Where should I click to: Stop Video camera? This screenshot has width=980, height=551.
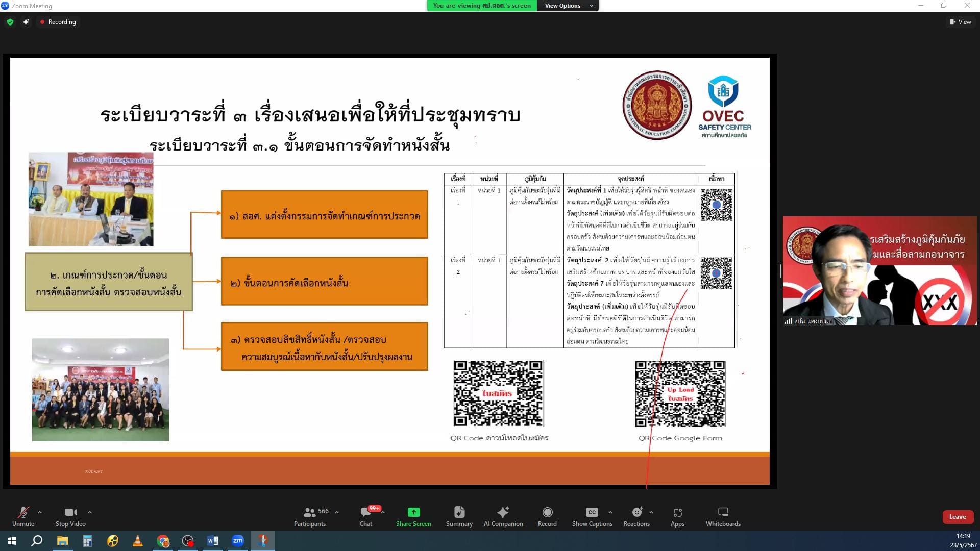(x=70, y=516)
